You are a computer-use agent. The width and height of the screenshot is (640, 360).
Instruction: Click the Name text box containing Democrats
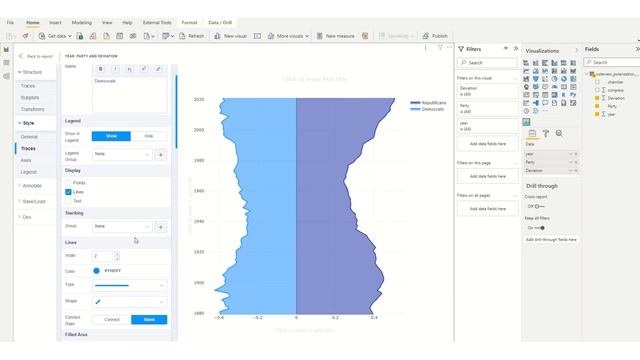pyautogui.click(x=129, y=94)
